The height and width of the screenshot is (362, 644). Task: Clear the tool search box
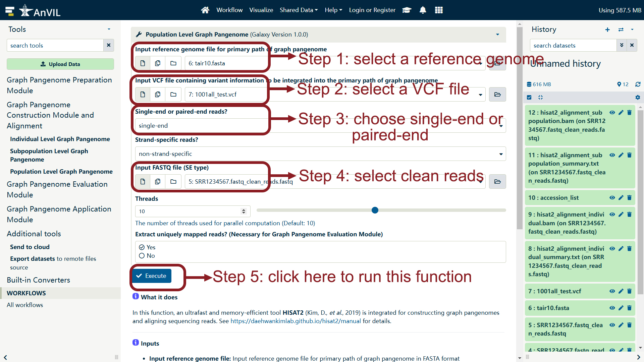point(109,45)
